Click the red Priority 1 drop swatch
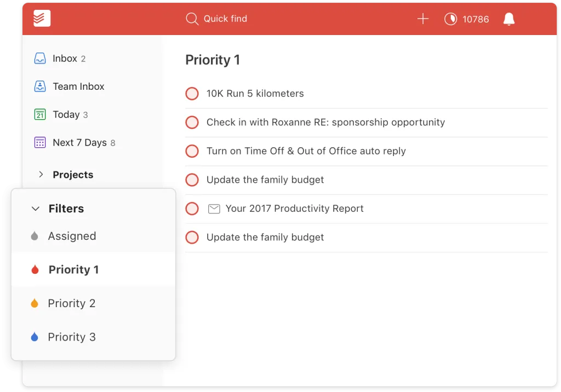The width and height of the screenshot is (561, 392). (x=34, y=269)
